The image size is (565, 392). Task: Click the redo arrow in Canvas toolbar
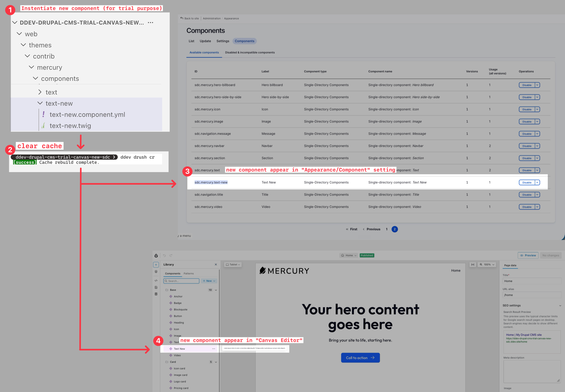click(171, 255)
